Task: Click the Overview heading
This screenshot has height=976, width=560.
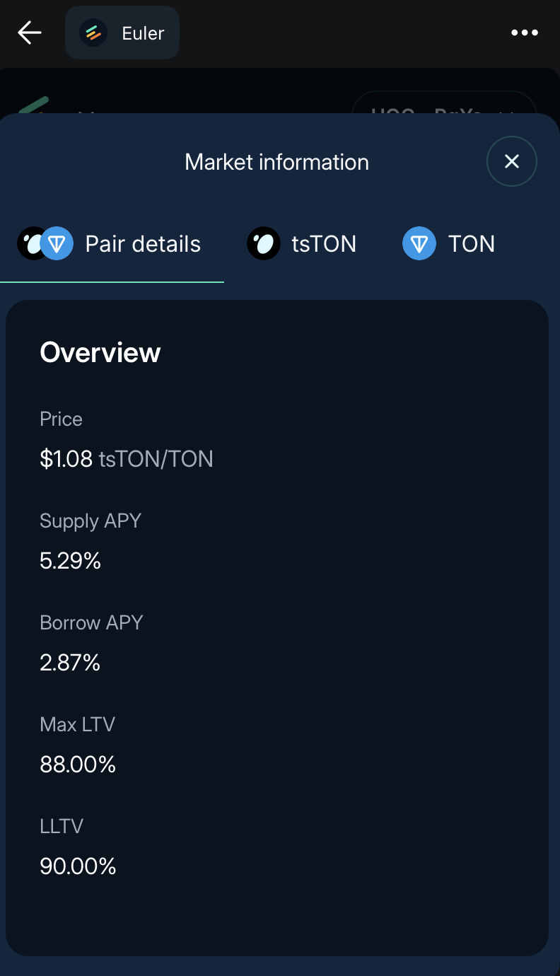Action: pos(100,352)
